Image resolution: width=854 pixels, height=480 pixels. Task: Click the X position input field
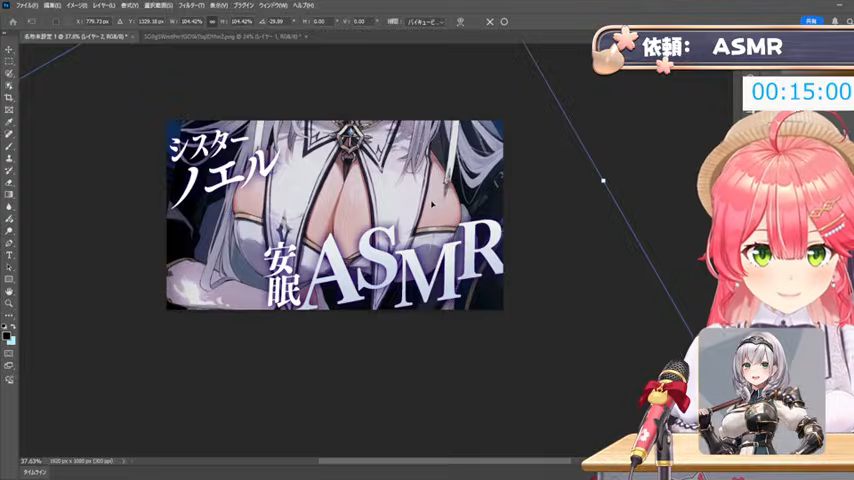point(97,22)
